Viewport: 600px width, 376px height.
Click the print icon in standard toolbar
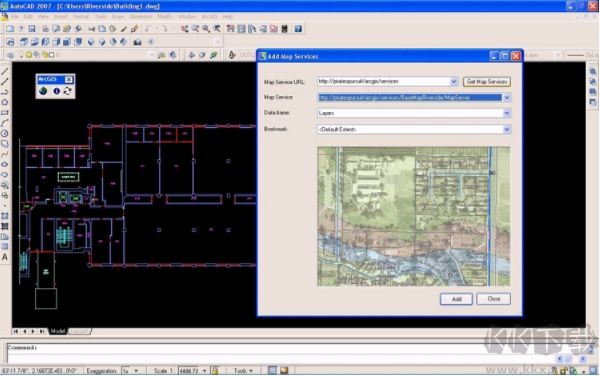point(45,29)
